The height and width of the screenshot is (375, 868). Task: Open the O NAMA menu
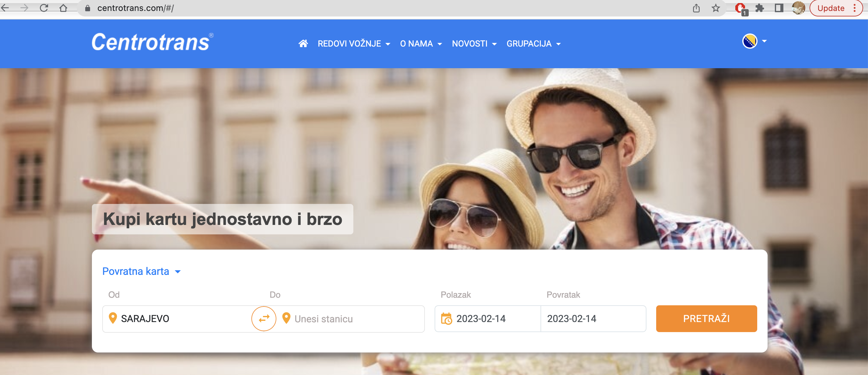[421, 44]
